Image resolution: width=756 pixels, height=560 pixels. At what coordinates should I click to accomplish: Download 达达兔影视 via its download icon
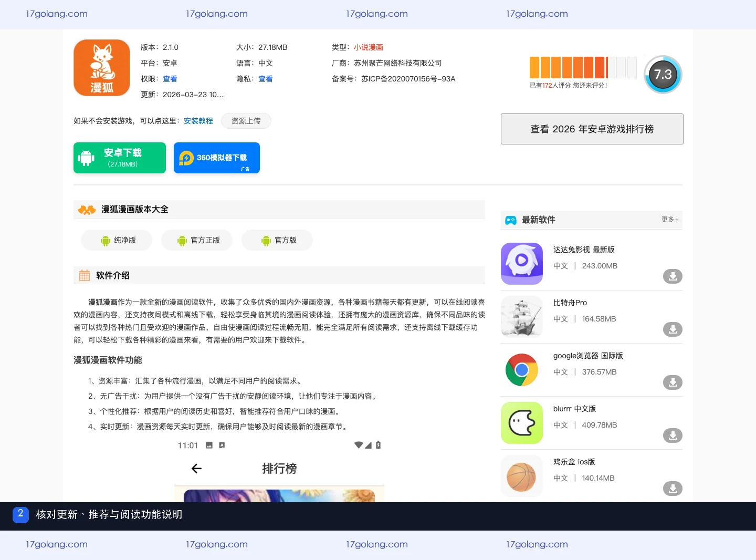[x=673, y=276]
